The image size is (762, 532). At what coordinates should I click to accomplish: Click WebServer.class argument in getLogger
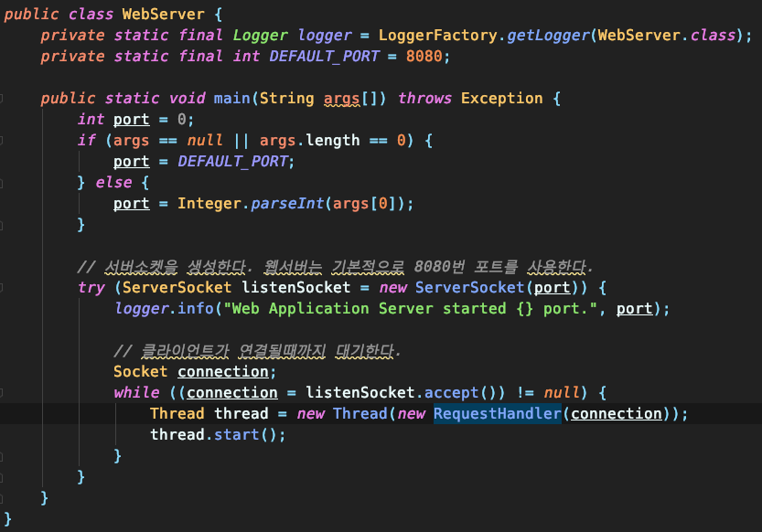tap(667, 35)
